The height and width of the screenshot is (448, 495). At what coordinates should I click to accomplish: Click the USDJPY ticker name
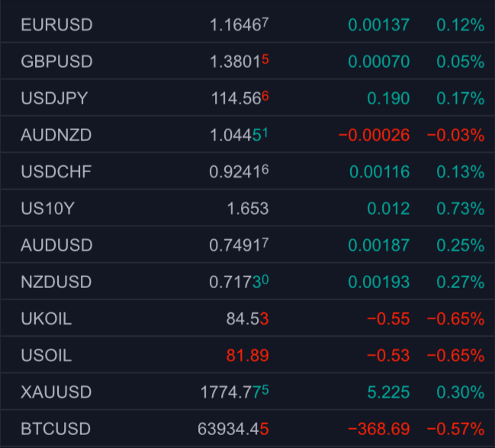click(54, 98)
